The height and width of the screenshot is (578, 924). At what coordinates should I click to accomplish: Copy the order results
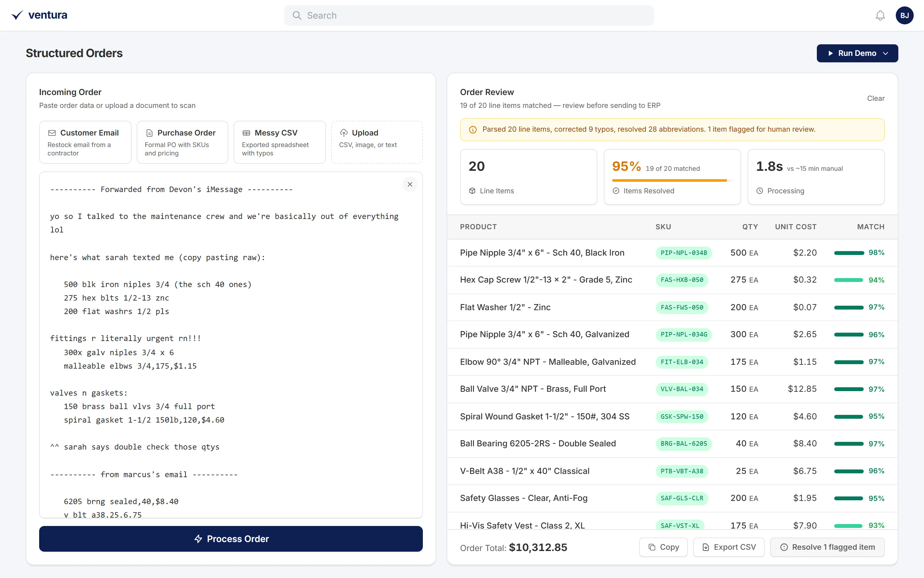(663, 547)
